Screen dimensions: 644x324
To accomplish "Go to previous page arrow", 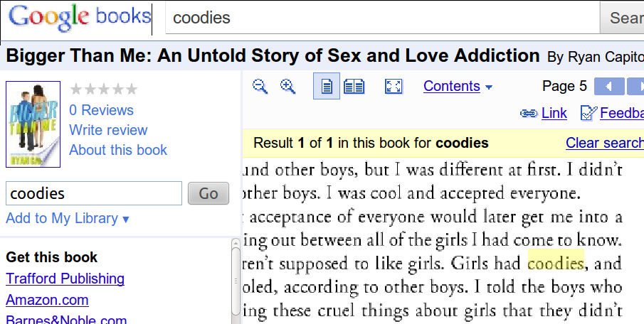I will 608,87.
